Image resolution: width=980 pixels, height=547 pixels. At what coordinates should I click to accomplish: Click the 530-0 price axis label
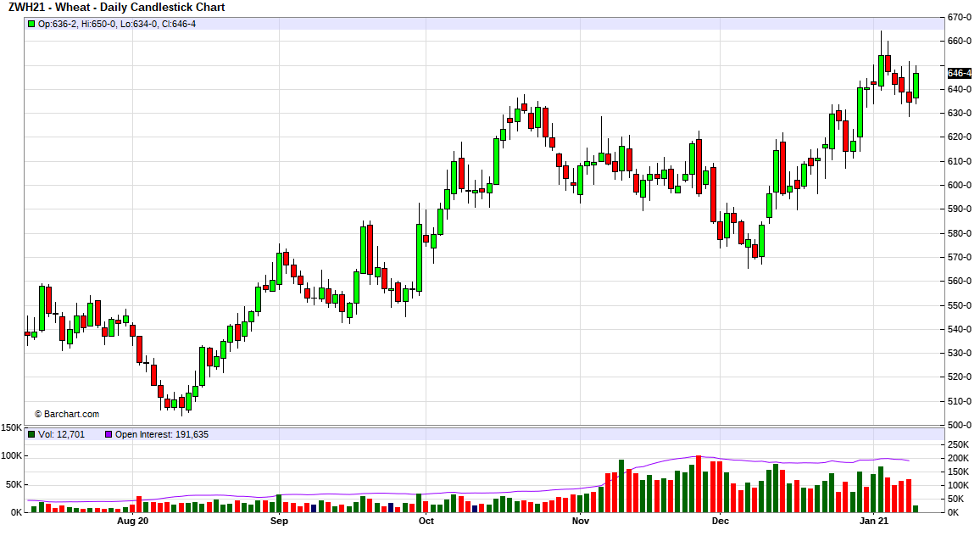pyautogui.click(x=960, y=353)
